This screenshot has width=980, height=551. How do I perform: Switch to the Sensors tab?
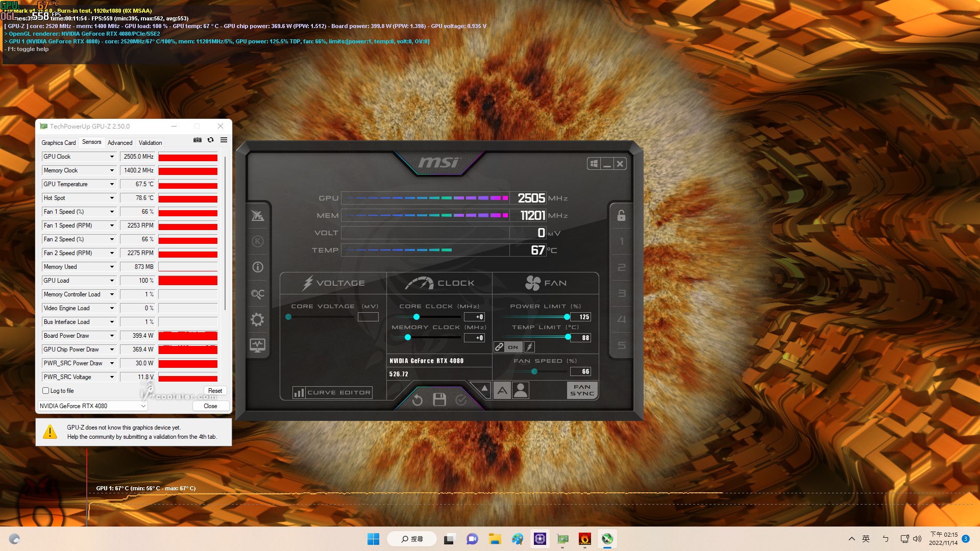coord(92,142)
